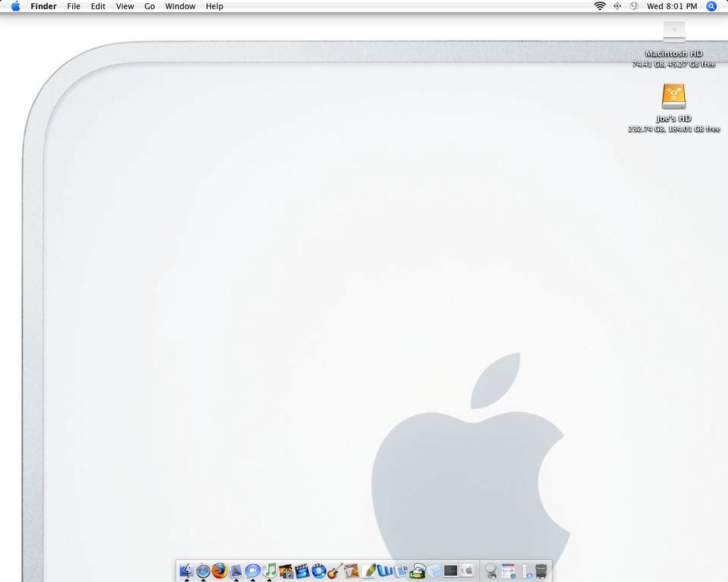Click the 'Macintosh HD' drive label
Viewport: 728px width, 582px height.
pyautogui.click(x=674, y=53)
